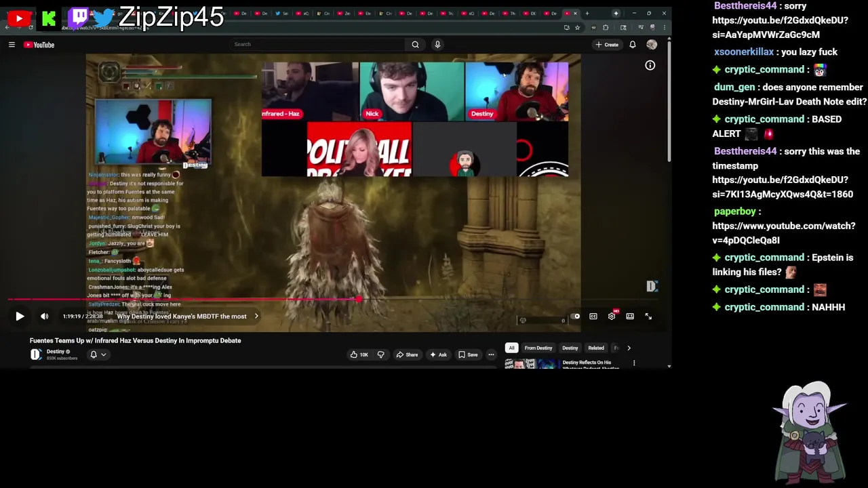Open the player settings gear
This screenshot has height=488, width=868.
pos(612,316)
